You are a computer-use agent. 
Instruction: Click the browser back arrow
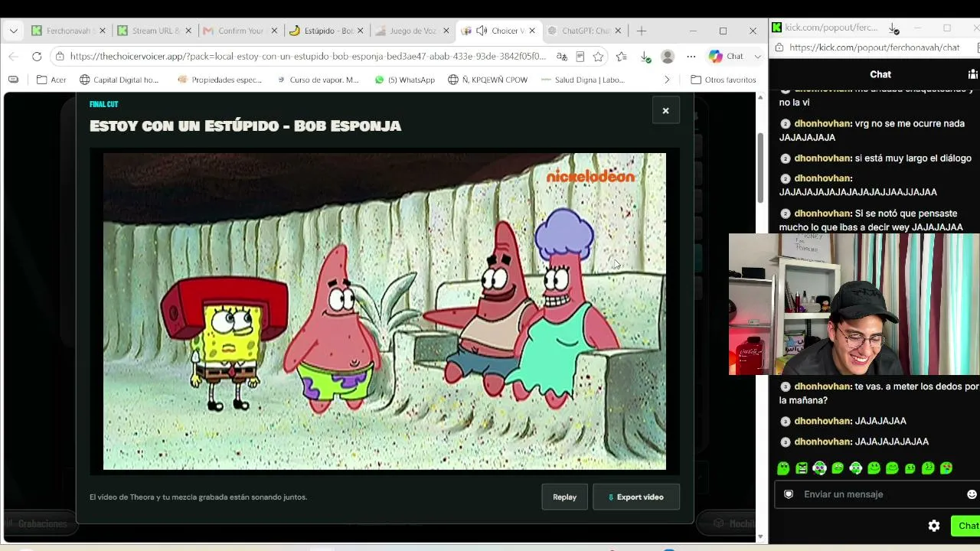[13, 57]
